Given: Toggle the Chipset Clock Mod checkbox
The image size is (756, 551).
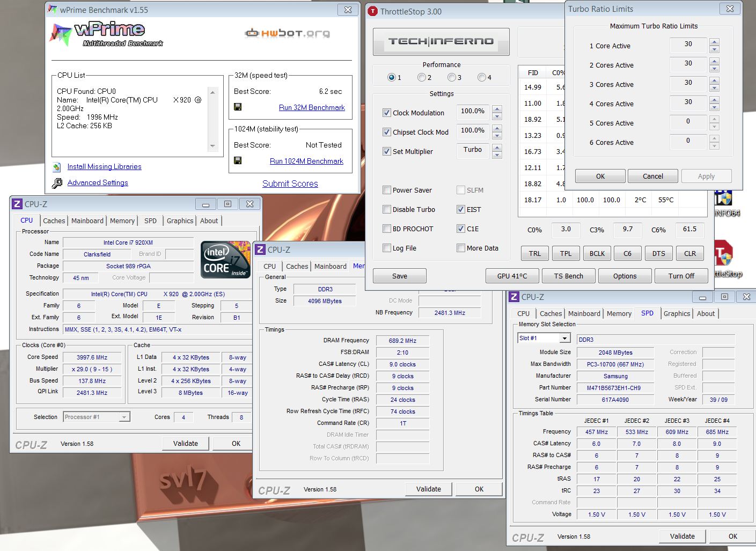Looking at the screenshot, I should tap(386, 132).
